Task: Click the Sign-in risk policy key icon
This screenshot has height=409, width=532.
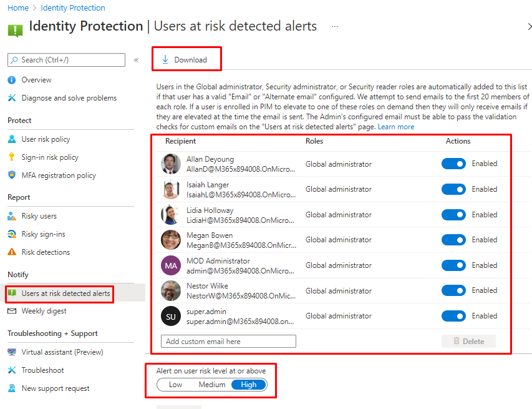Action: pos(11,157)
